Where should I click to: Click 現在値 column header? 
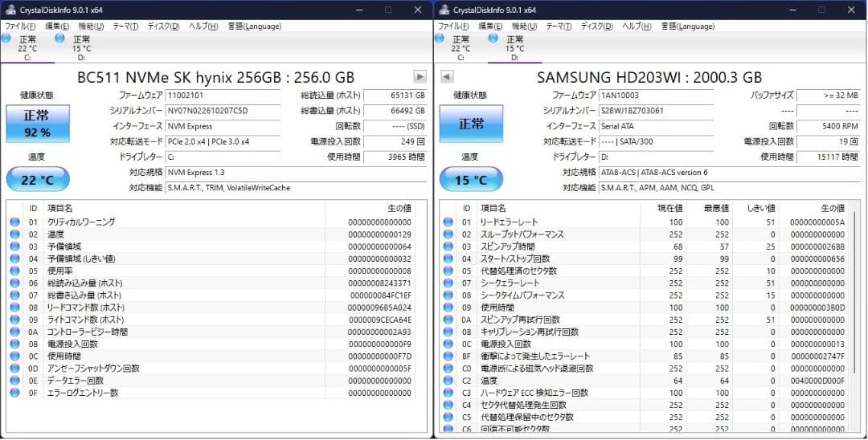coord(663,209)
